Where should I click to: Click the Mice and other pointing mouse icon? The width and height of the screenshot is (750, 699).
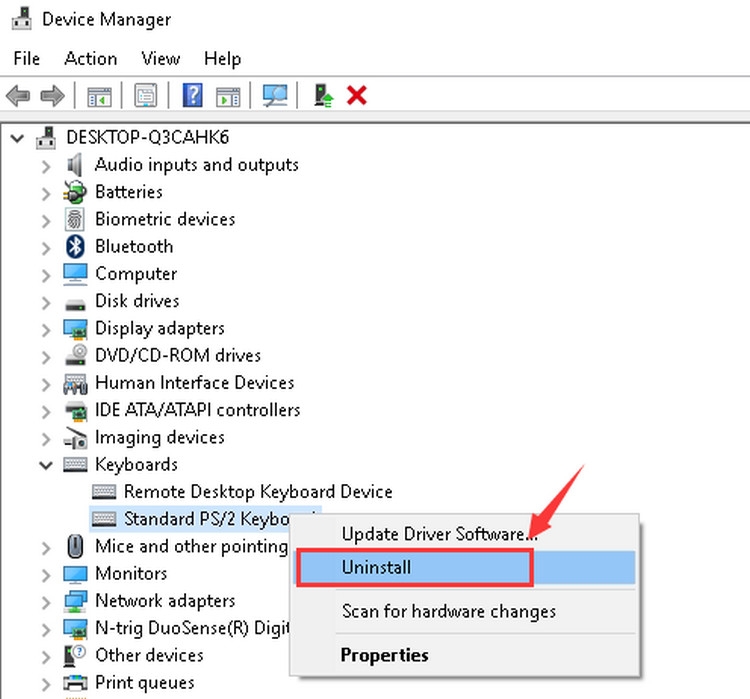[x=75, y=546]
